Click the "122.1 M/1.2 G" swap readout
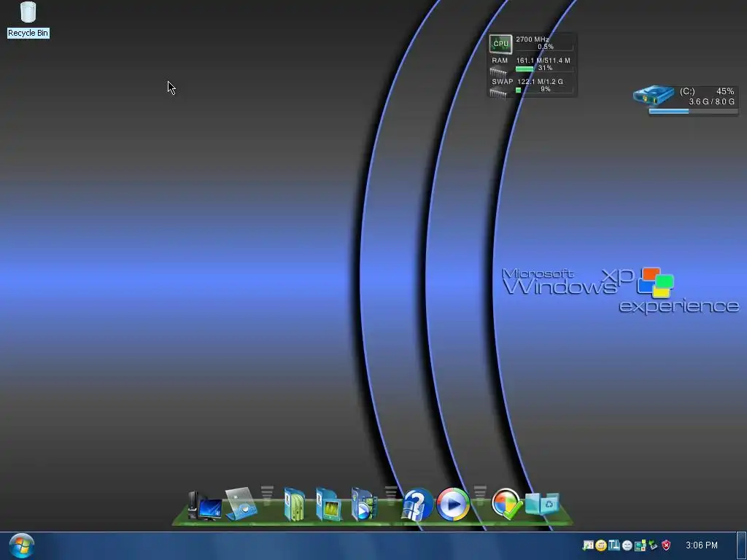747x560 pixels. click(x=540, y=82)
